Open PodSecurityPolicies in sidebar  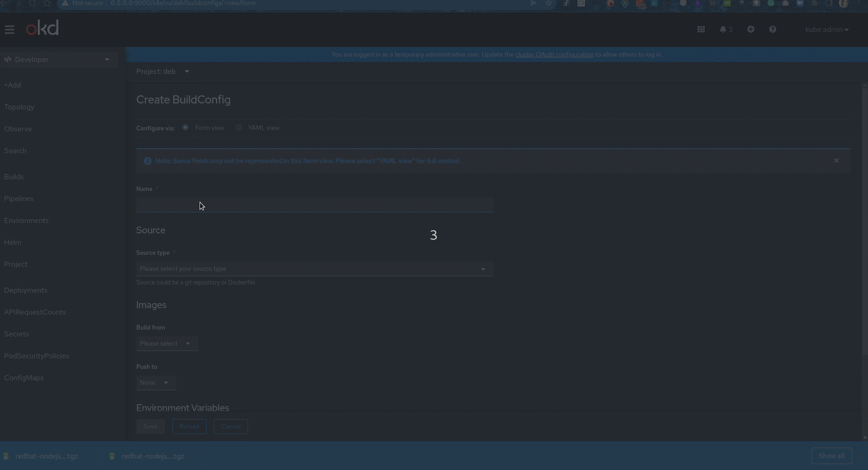pos(36,356)
